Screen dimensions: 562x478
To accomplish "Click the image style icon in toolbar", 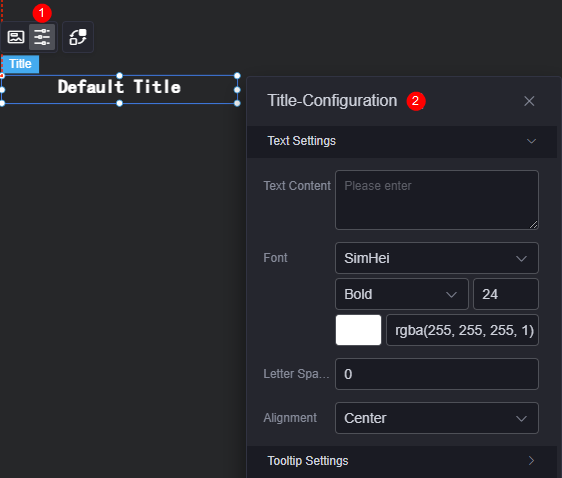I will click(x=16, y=37).
